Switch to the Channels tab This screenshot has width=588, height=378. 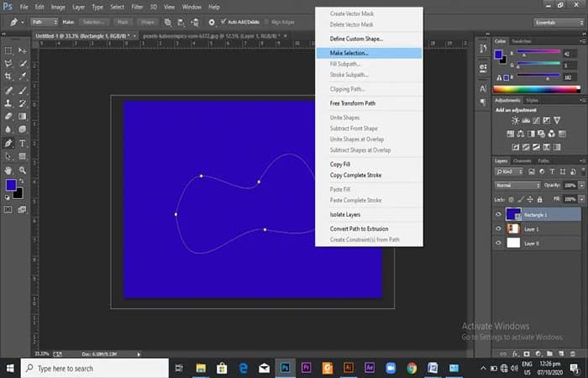522,161
